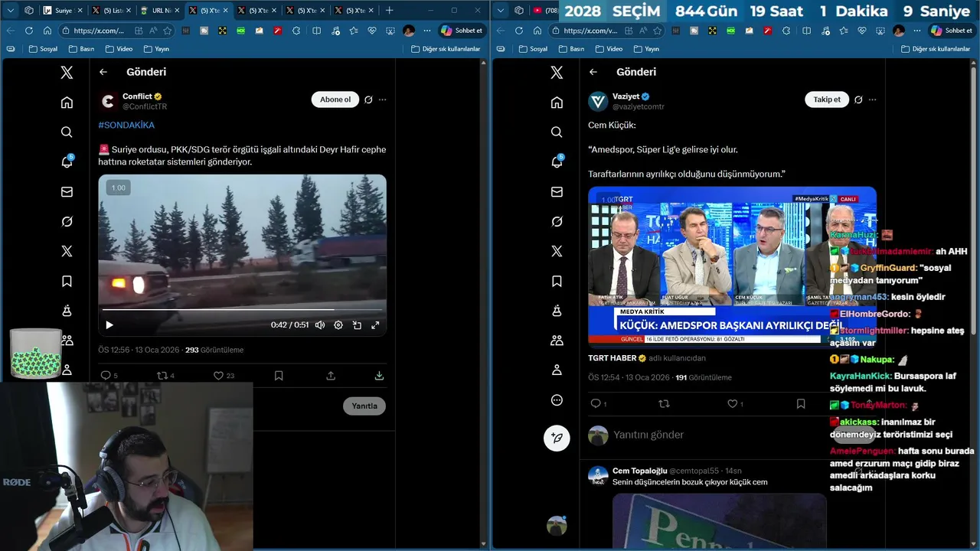This screenshot has width=980, height=551.
Task: Expand Basın bookmarks folder in left window
Action: tap(81, 48)
